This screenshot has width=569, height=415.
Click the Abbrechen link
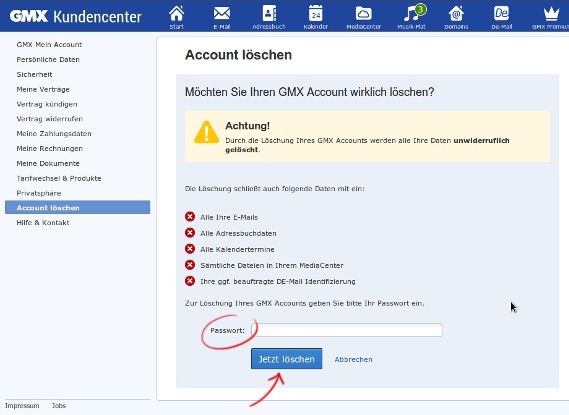(x=353, y=359)
